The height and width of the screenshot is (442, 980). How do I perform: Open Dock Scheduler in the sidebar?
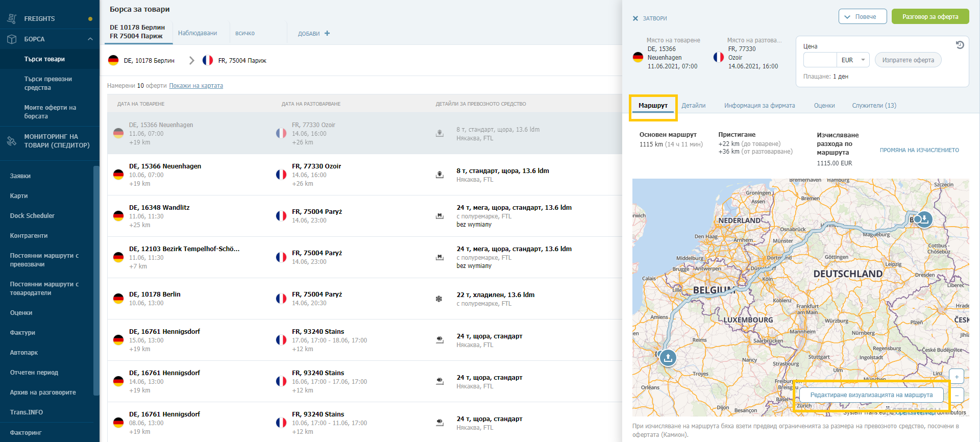(x=32, y=216)
